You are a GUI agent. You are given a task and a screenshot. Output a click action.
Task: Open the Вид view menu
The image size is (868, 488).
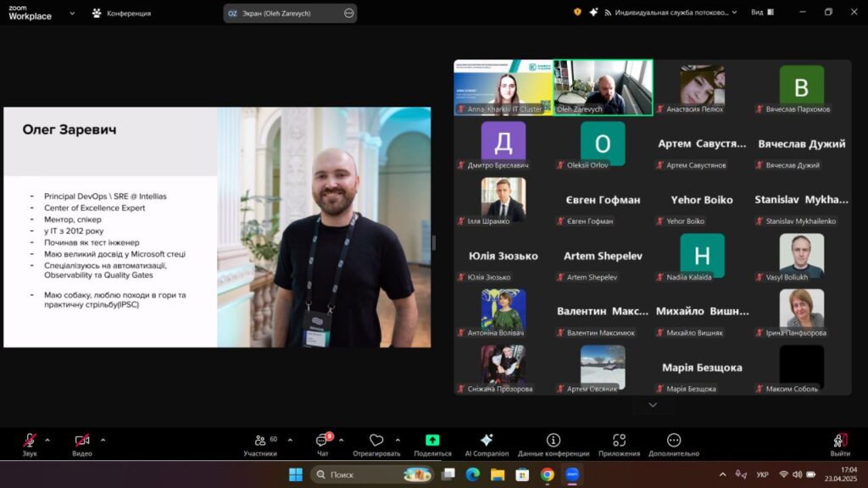tap(761, 13)
